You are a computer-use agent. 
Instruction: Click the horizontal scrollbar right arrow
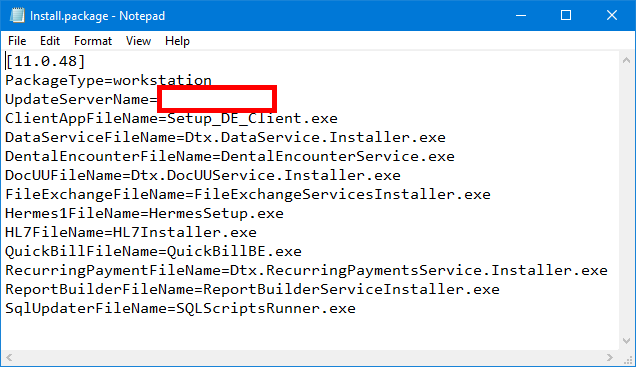click(x=610, y=357)
